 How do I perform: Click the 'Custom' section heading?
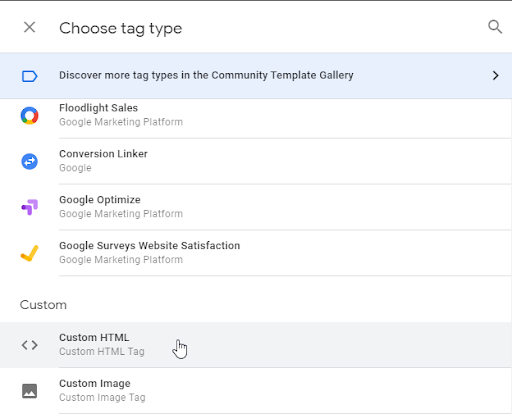(x=43, y=305)
